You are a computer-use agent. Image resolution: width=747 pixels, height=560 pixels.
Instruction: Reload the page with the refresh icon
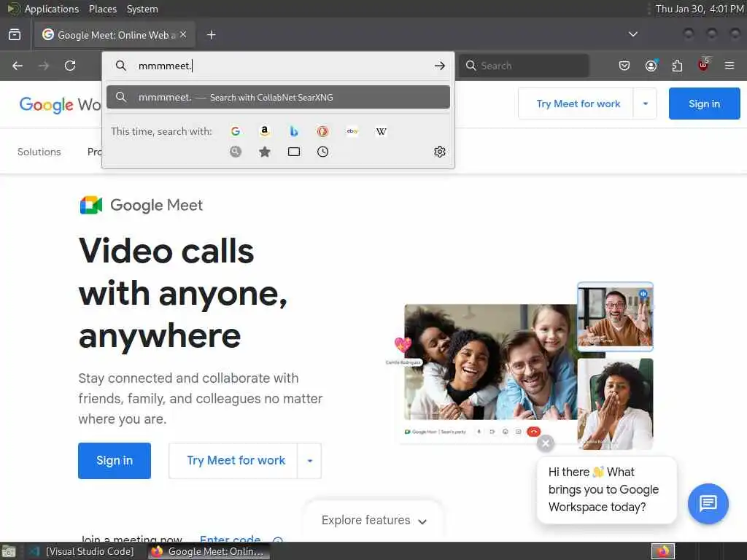click(70, 66)
